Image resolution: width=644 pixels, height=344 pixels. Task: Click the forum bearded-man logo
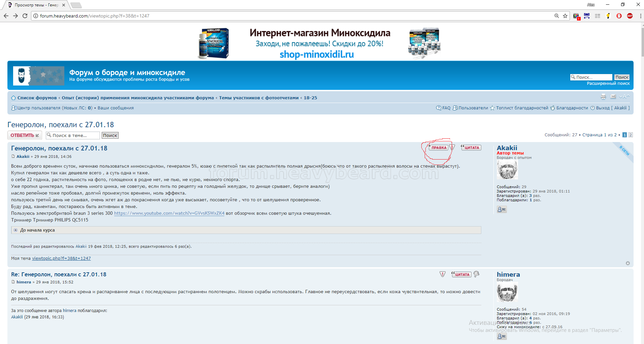point(39,76)
